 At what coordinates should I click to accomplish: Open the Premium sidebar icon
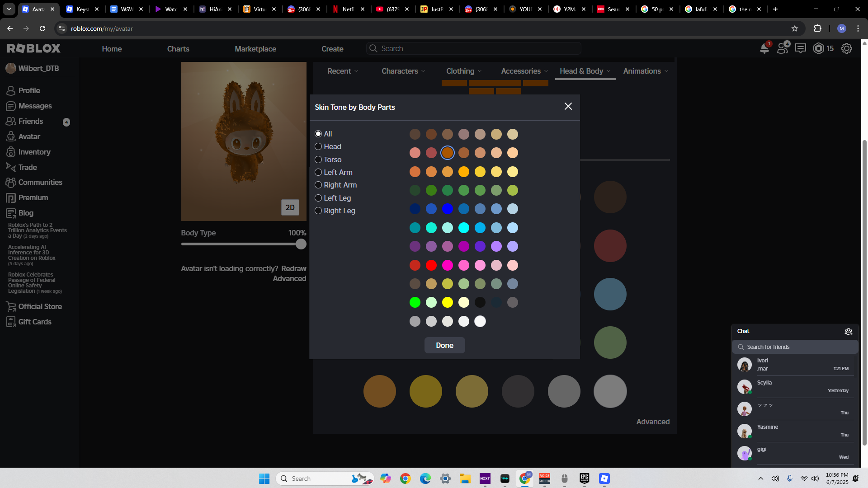tap(11, 198)
